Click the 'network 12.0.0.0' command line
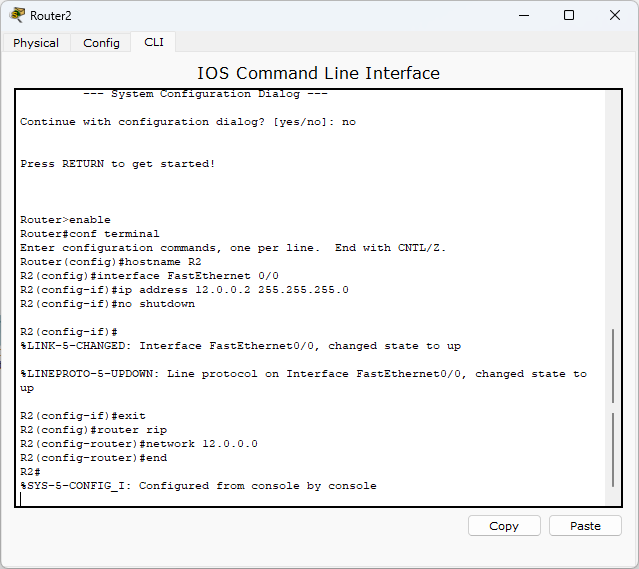This screenshot has height=569, width=639. [139, 444]
